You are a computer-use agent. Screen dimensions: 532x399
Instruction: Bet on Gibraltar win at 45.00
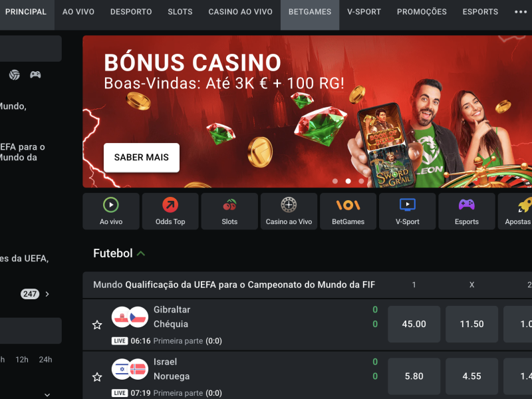pyautogui.click(x=414, y=324)
